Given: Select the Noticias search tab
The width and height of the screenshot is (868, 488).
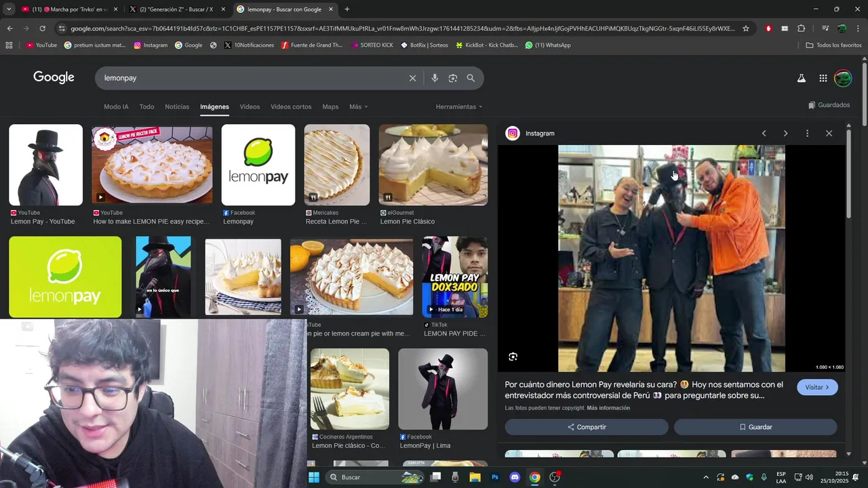Looking at the screenshot, I should pos(177,107).
